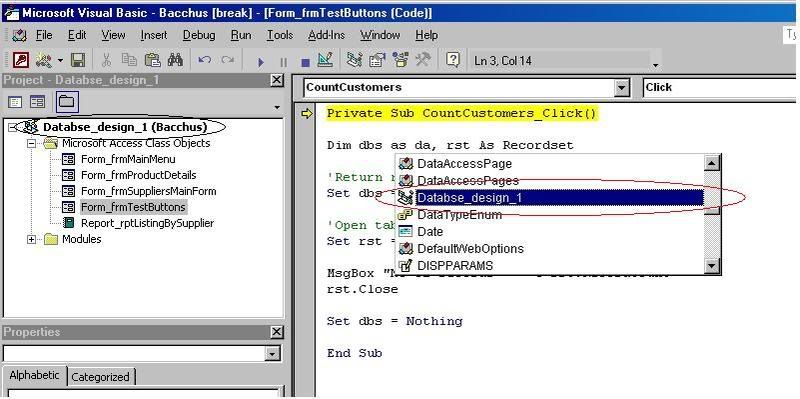Open the Edit menu
800x399 pixels.
[77, 35]
